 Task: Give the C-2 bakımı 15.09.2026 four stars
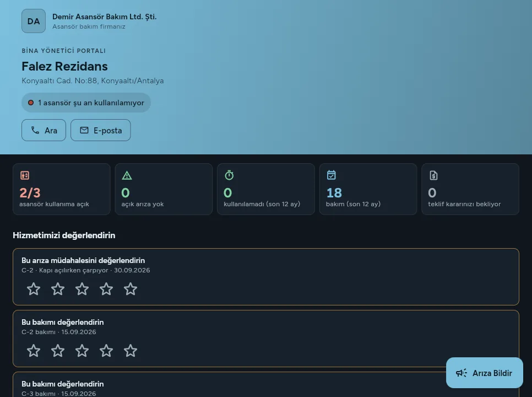pyautogui.click(x=106, y=351)
